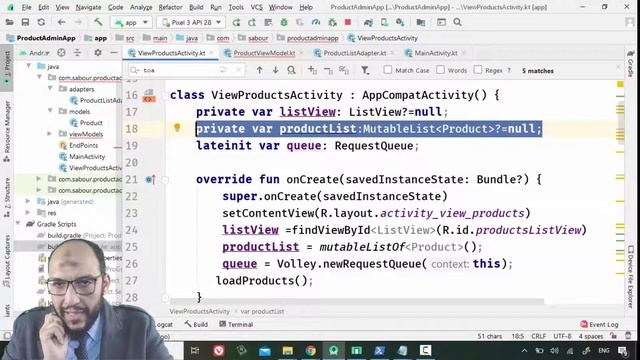Click the Open folder toolbar icon
This screenshot has width=640, height=360.
tap(9, 22)
